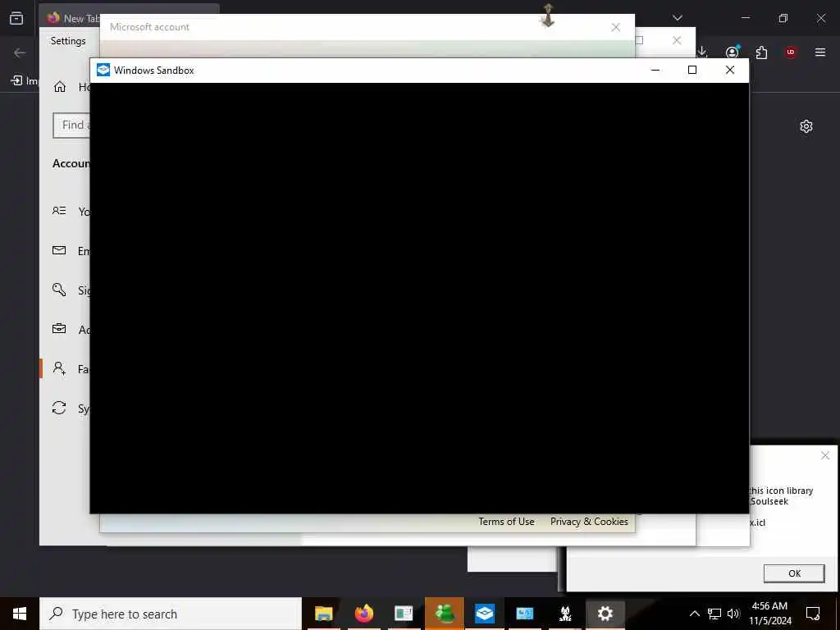Image resolution: width=840 pixels, height=630 pixels.
Task: Click Settings Home icon
Action: pyautogui.click(x=60, y=87)
